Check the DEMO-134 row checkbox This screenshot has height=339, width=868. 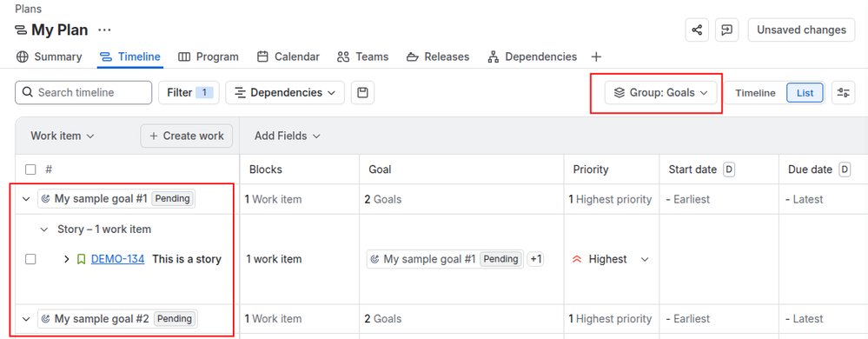pos(30,259)
